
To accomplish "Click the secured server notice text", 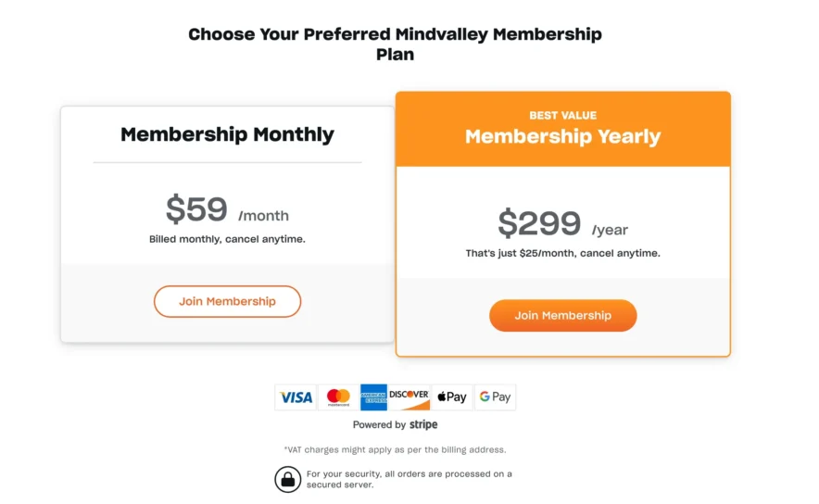I will point(409,479).
